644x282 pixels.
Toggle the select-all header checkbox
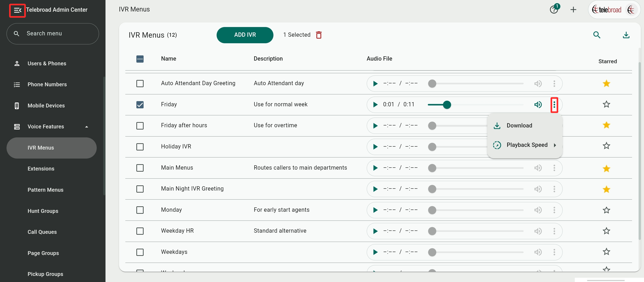click(140, 59)
